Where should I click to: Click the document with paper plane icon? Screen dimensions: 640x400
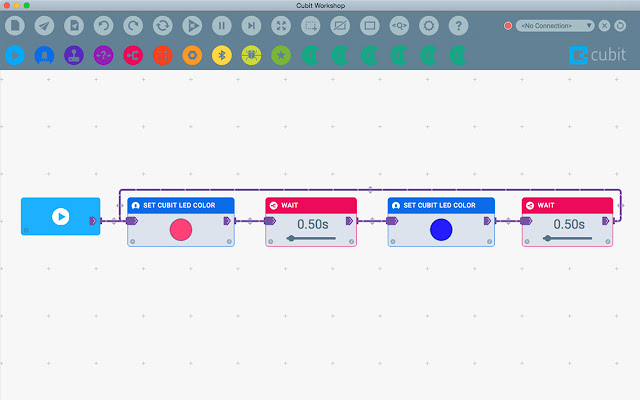[74, 26]
